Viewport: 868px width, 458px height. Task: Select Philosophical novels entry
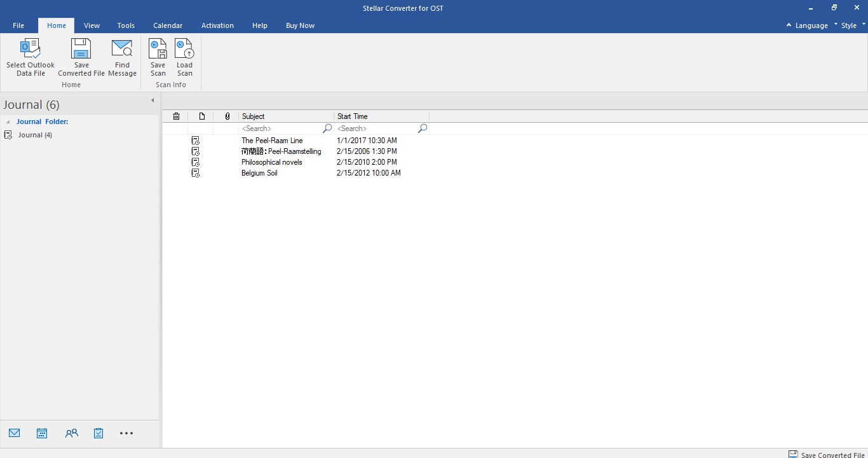[x=272, y=162]
